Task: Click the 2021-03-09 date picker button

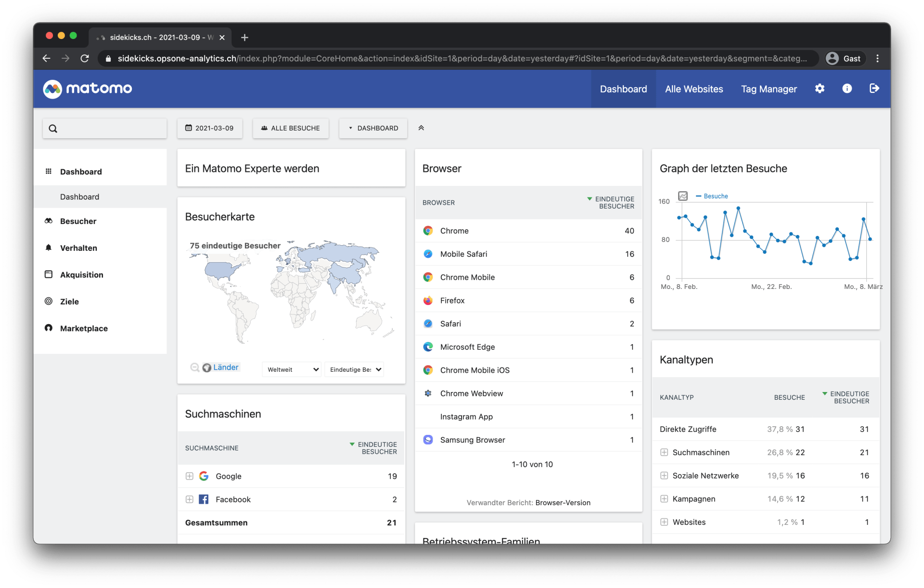Action: pyautogui.click(x=210, y=128)
